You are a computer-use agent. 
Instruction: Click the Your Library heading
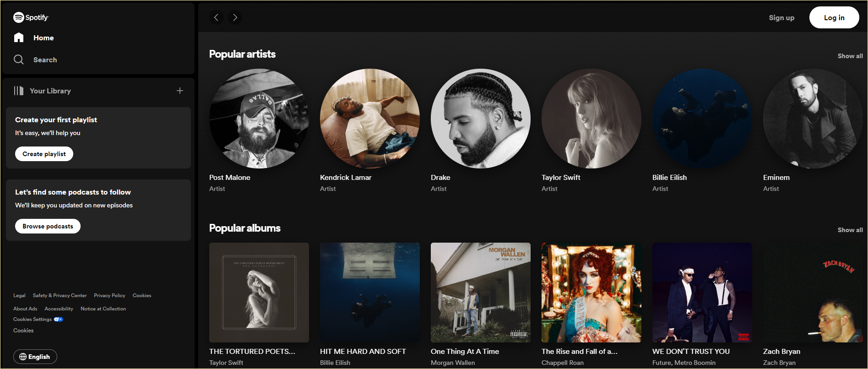[50, 91]
